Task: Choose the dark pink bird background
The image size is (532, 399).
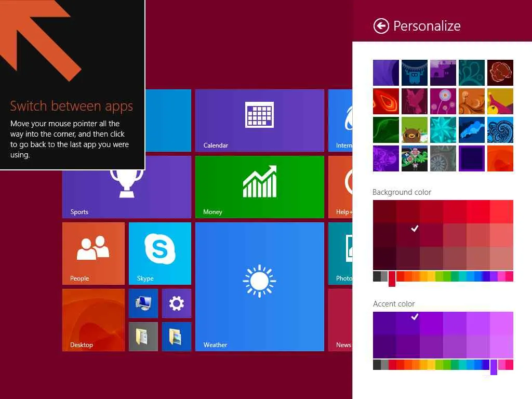Action: (414, 101)
